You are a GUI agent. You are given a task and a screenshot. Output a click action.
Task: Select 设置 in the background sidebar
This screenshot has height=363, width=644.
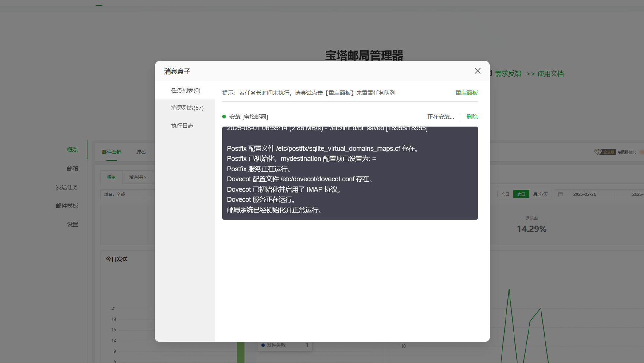[73, 224]
